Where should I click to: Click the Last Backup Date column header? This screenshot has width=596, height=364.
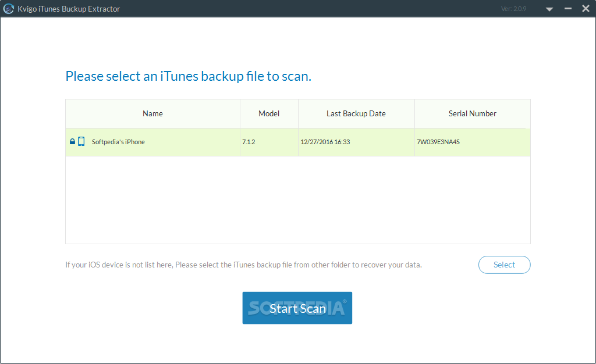click(x=356, y=113)
